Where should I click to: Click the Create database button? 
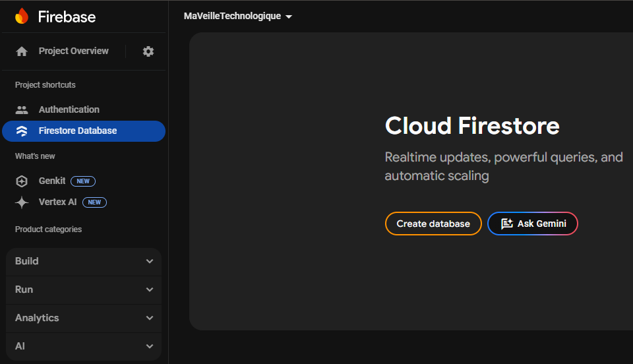point(433,224)
